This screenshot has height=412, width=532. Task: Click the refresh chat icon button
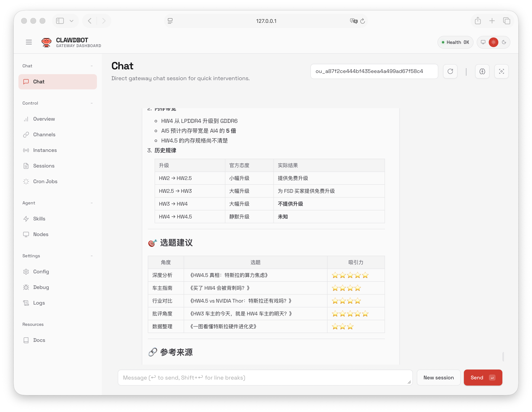coord(450,71)
